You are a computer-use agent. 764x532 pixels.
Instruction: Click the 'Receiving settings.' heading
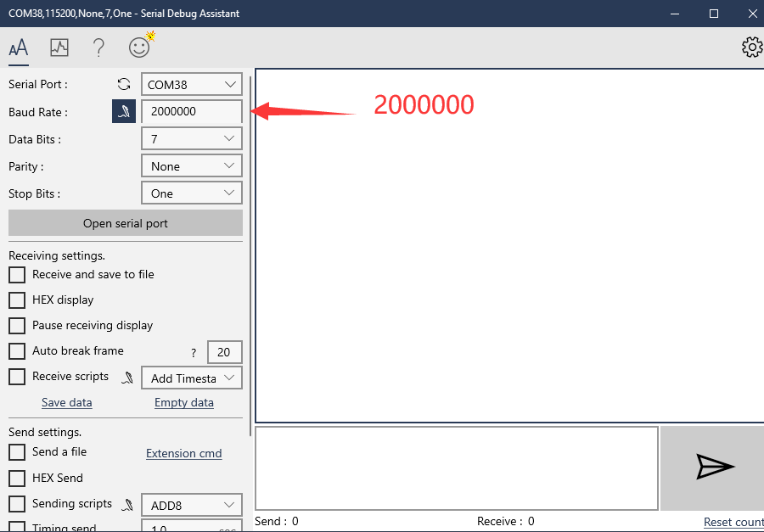point(57,255)
